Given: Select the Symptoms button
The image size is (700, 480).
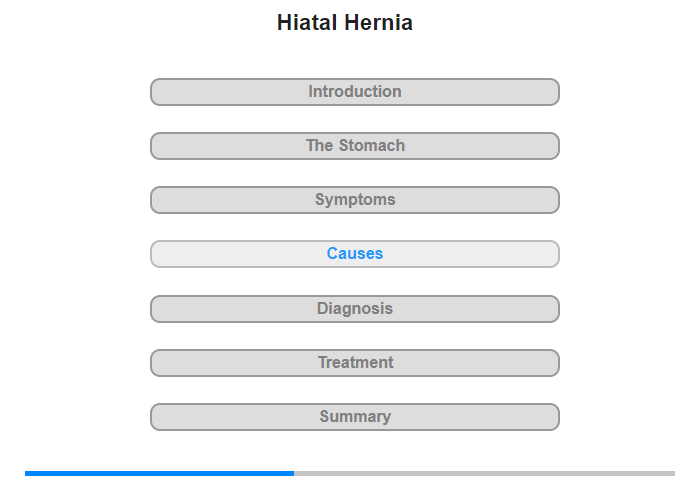Looking at the screenshot, I should click(355, 200).
